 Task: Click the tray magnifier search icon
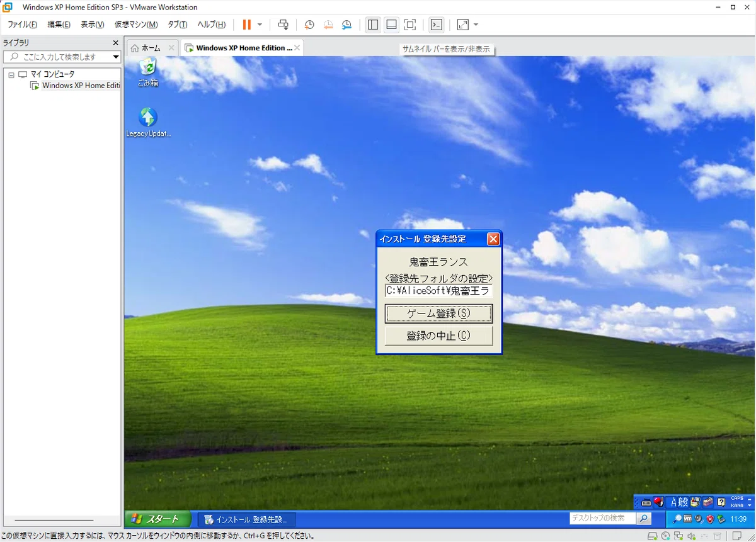point(677,519)
